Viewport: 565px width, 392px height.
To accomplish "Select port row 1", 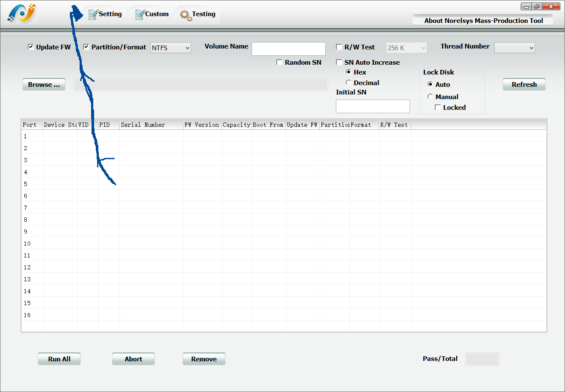I will pyautogui.click(x=284, y=136).
